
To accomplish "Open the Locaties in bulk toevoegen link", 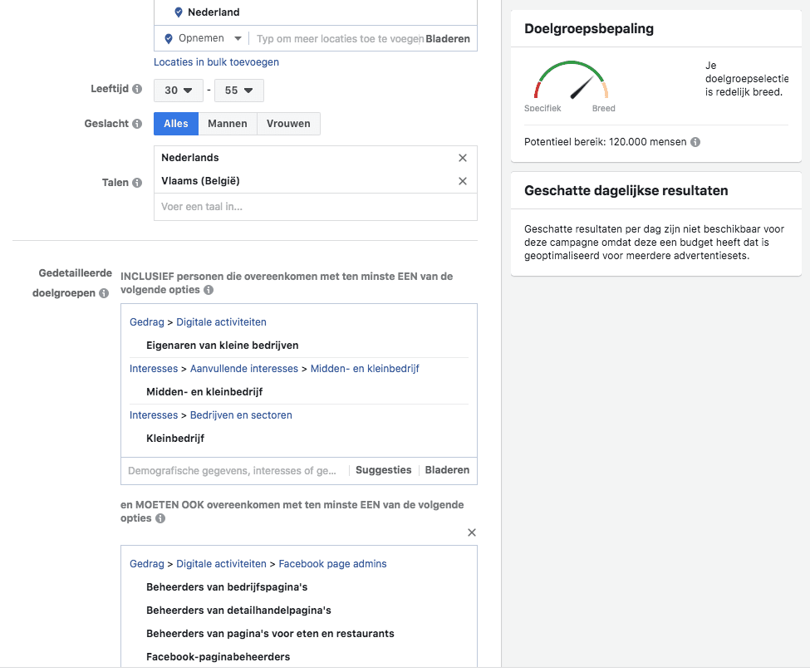I will coord(215,61).
